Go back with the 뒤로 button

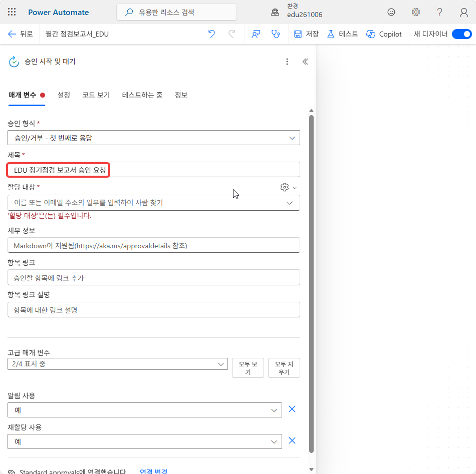[21, 34]
